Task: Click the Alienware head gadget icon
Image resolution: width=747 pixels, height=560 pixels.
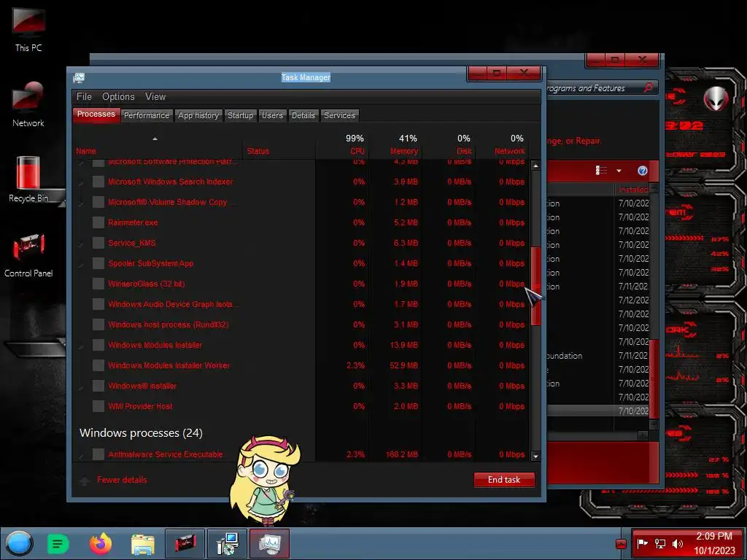Action: (716, 99)
